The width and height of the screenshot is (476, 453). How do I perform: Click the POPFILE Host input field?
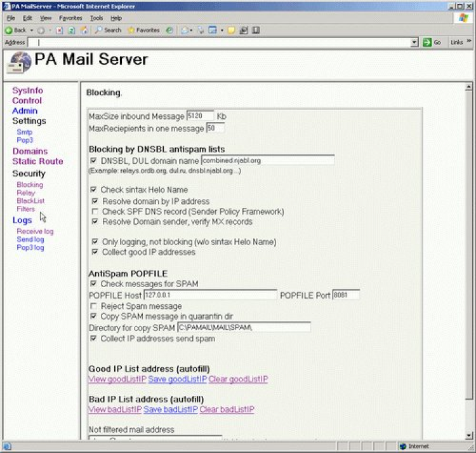[x=210, y=295]
